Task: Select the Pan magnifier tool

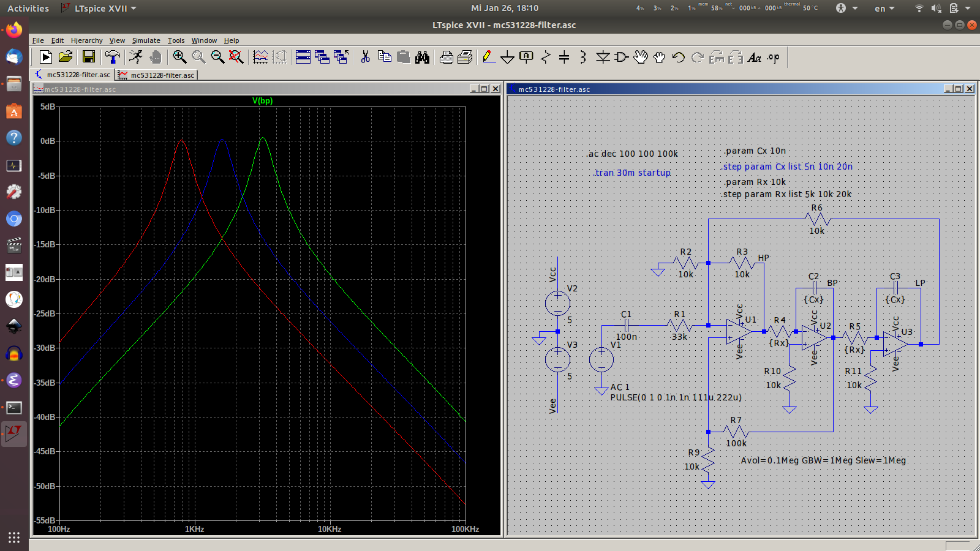Action: (x=198, y=57)
